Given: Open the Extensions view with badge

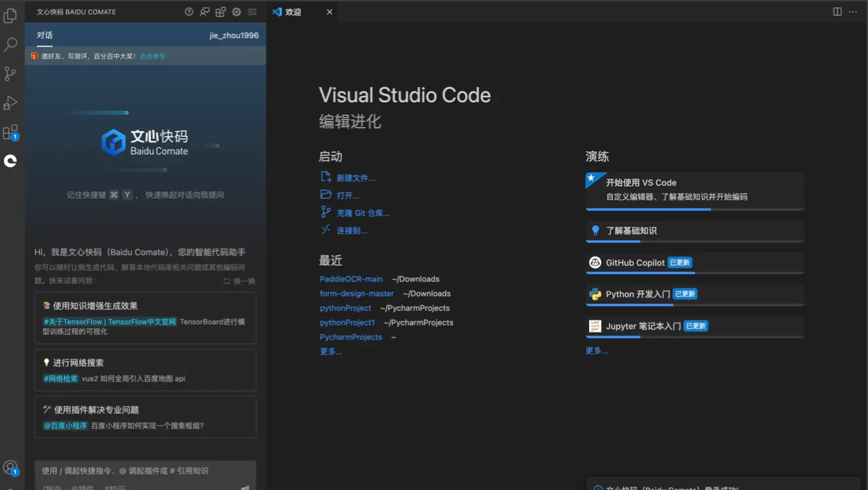Looking at the screenshot, I should click(10, 132).
